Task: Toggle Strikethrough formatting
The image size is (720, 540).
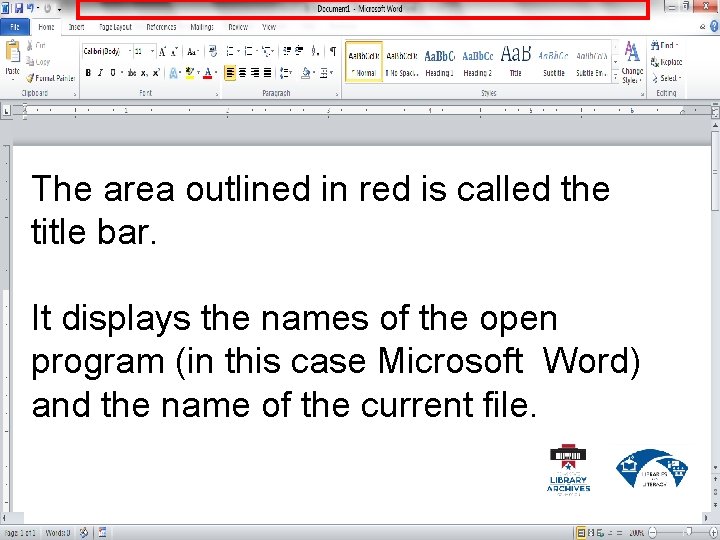Action: (x=132, y=73)
